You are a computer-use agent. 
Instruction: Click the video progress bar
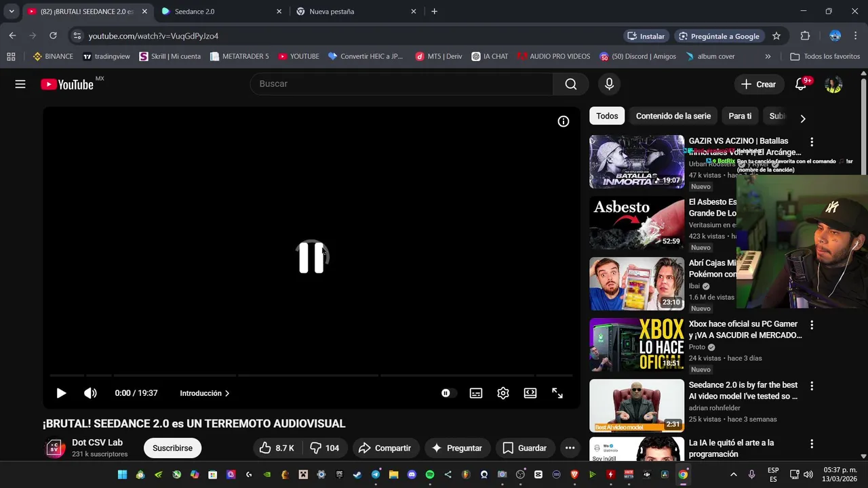[311, 375]
